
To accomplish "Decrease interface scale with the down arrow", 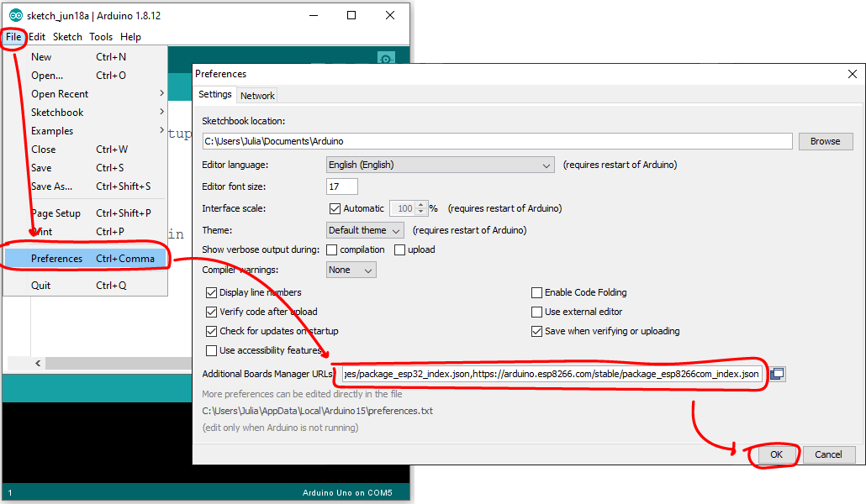I will (x=421, y=212).
